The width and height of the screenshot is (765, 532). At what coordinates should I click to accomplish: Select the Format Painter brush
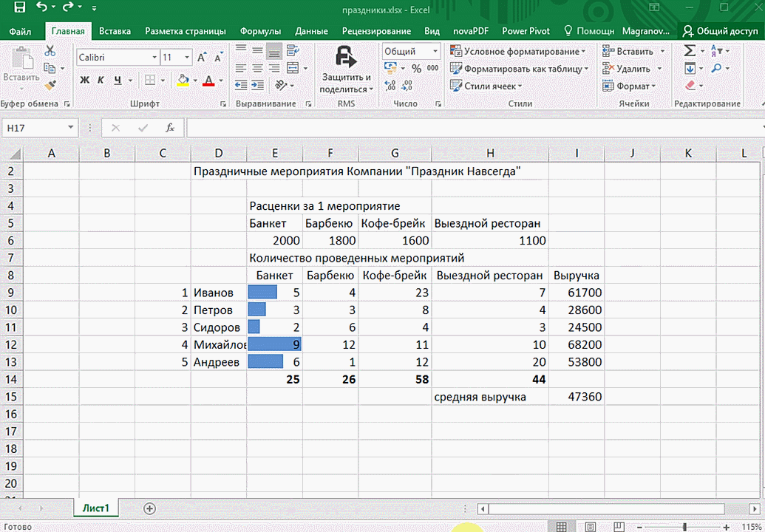(x=50, y=85)
